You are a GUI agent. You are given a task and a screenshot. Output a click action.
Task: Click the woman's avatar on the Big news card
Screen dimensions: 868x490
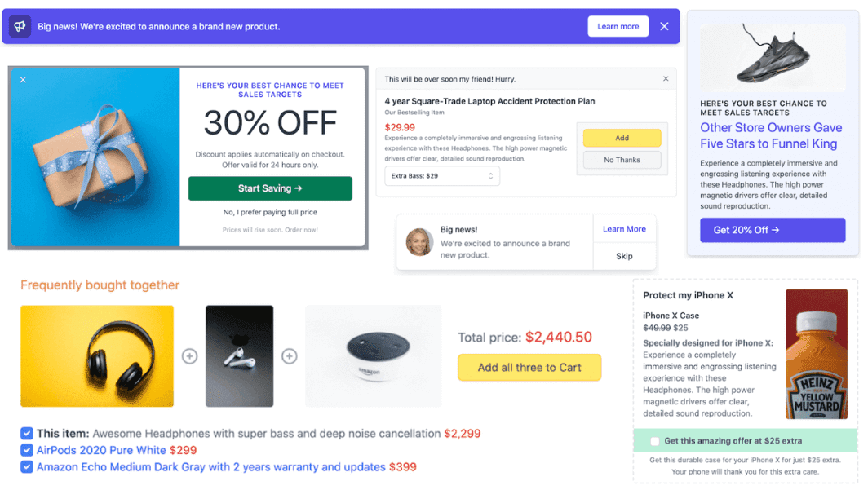click(418, 242)
